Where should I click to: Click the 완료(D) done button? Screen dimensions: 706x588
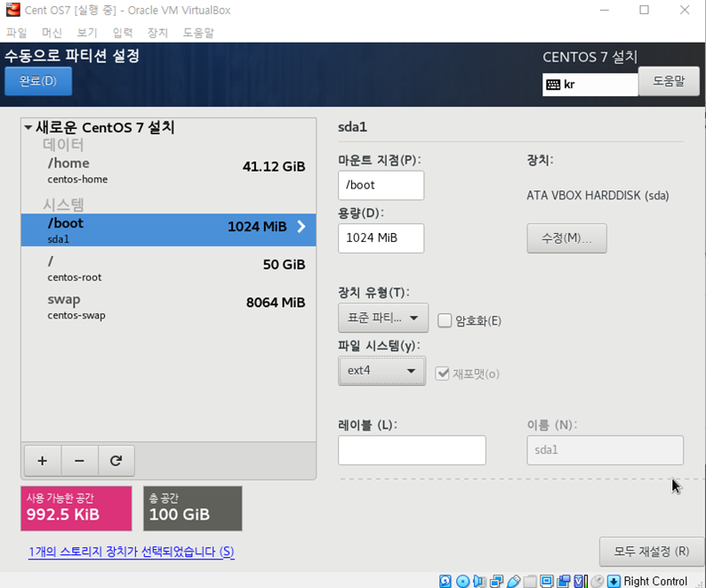tap(38, 81)
